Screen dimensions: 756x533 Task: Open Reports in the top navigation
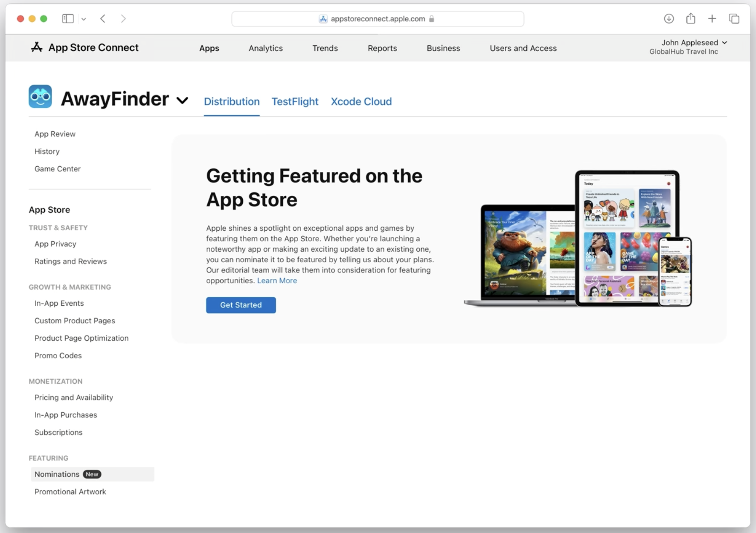(382, 48)
